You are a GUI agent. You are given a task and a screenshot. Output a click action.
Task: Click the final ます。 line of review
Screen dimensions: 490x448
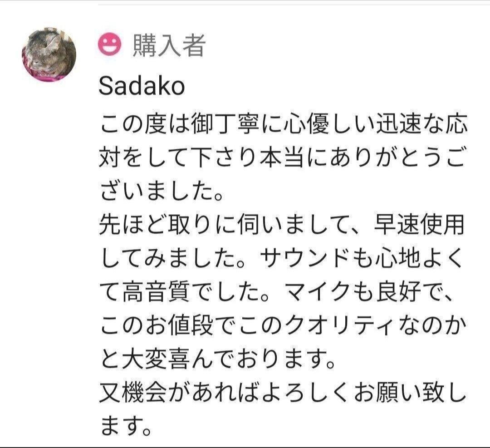click(x=125, y=427)
